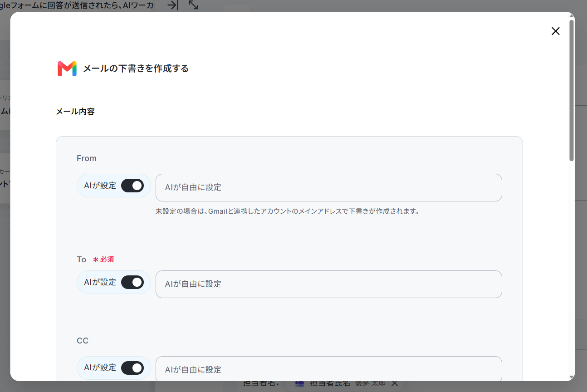Click the collapse-panel arrow icon at top
The width and height of the screenshot is (587, 392).
click(172, 5)
